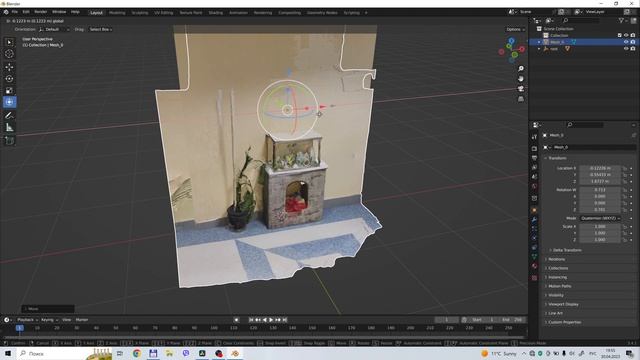Click the Blender logo menu icon
This screenshot has height=360, width=640.
tap(6, 12)
